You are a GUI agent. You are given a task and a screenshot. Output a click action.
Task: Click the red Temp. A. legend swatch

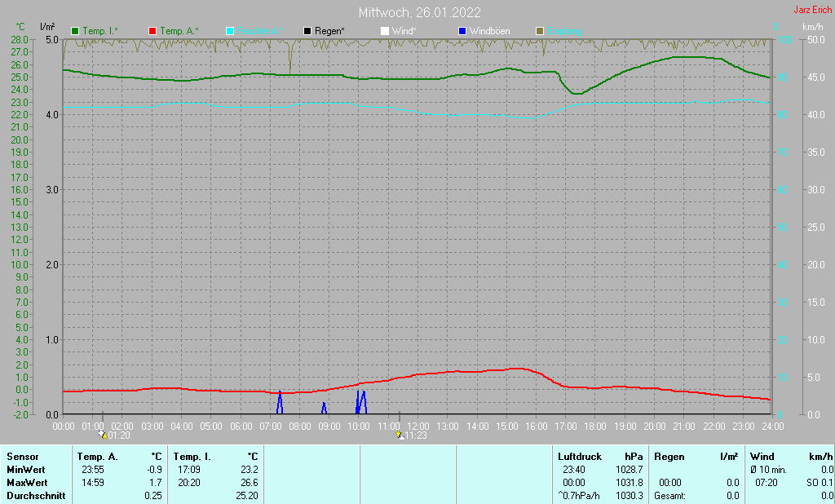click(x=152, y=31)
